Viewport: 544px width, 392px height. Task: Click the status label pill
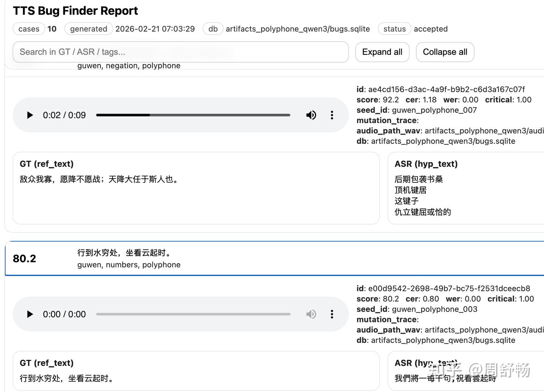click(x=394, y=29)
